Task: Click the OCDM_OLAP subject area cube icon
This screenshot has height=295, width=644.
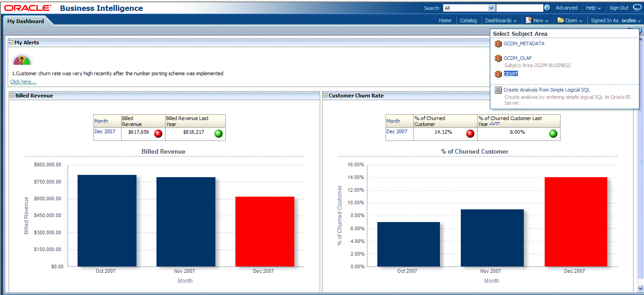Action: [x=498, y=58]
